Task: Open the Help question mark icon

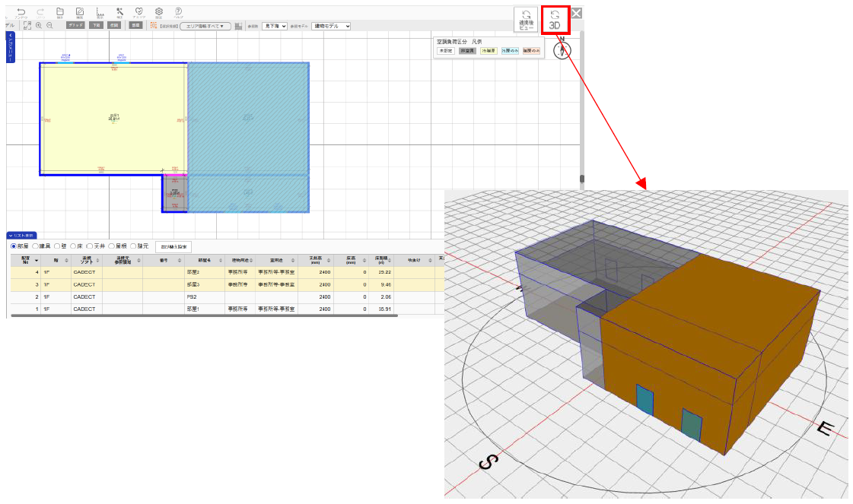Action: pos(178,12)
